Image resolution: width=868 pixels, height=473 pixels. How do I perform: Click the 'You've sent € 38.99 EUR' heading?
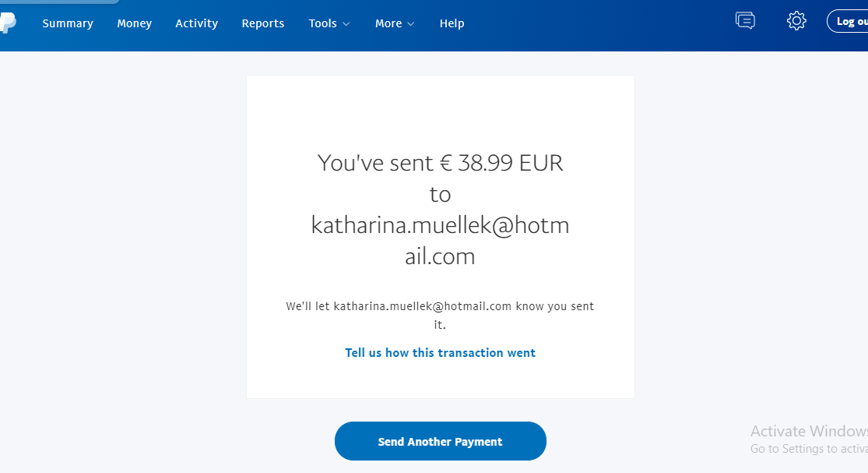pos(440,163)
